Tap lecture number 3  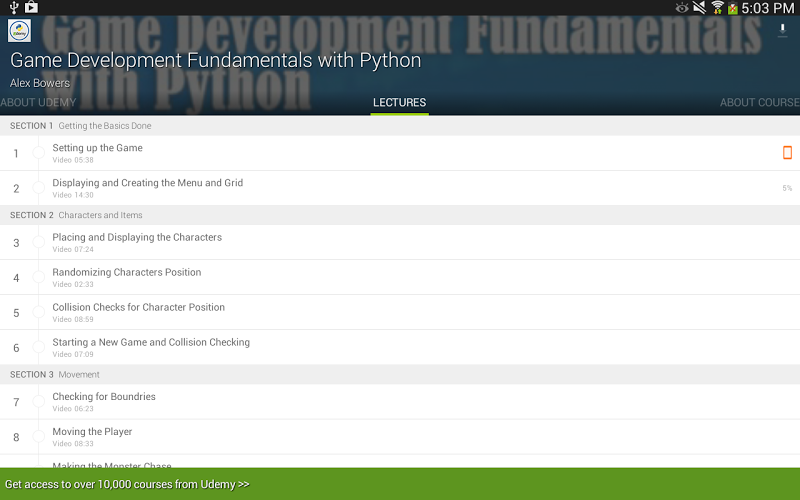[x=16, y=243]
